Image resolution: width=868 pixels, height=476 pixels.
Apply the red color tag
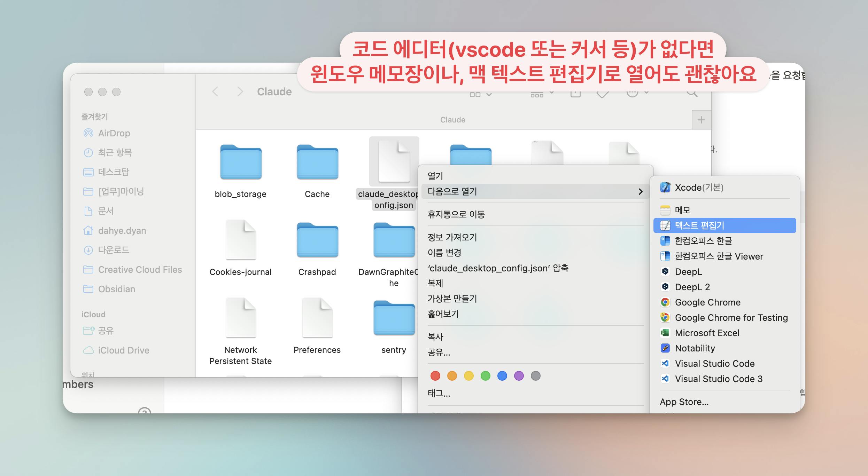coord(435,376)
